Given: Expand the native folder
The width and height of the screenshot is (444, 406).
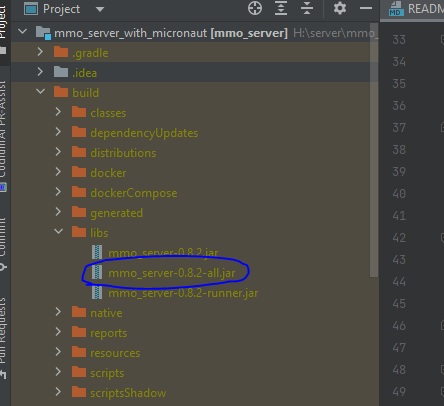Looking at the screenshot, I should point(58,312).
